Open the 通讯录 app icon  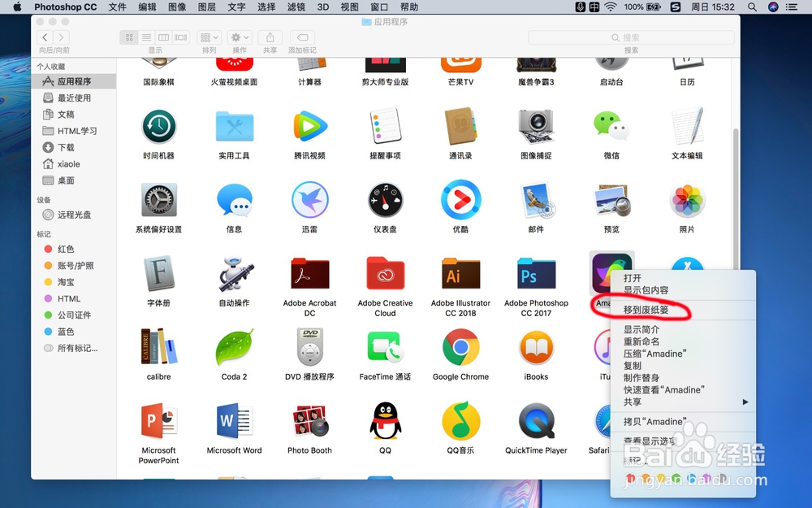(460, 126)
